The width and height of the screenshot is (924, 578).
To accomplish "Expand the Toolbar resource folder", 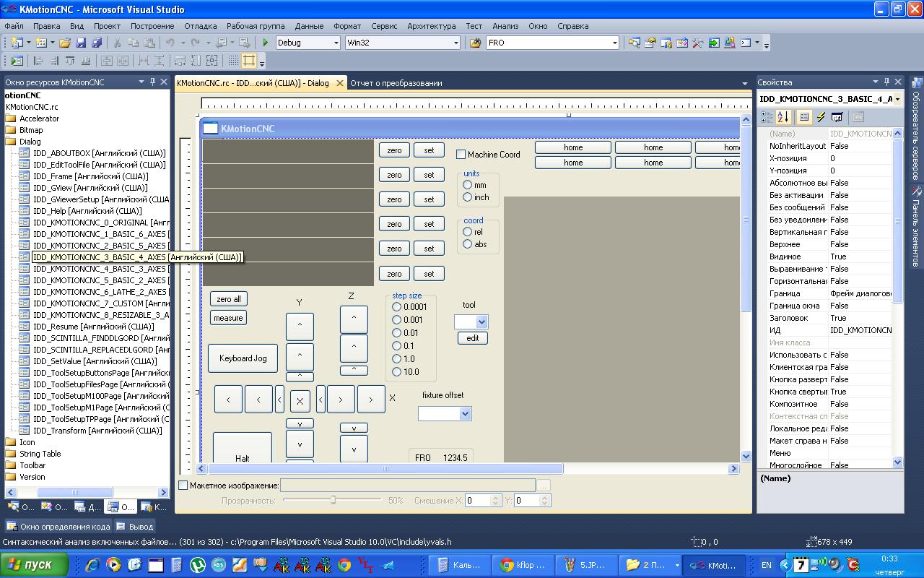I will click(11, 465).
